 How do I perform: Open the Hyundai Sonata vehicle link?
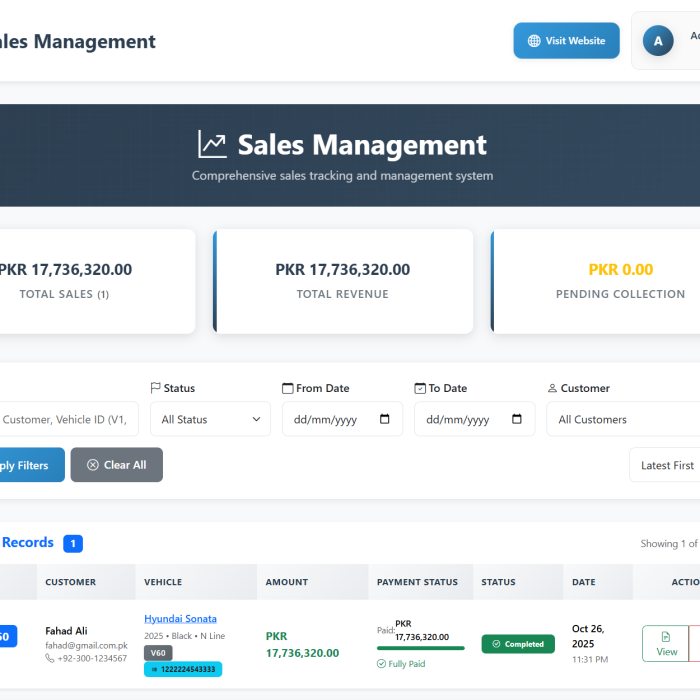tap(180, 619)
